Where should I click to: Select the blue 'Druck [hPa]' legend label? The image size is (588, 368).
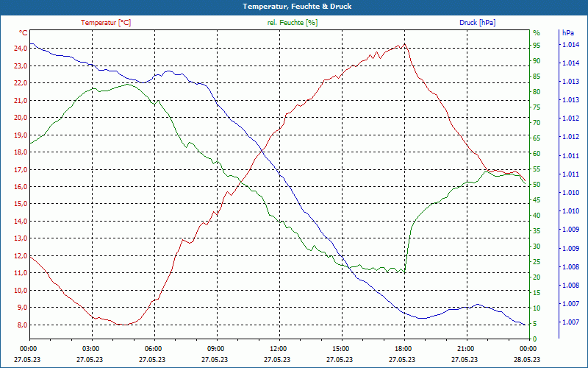477,23
